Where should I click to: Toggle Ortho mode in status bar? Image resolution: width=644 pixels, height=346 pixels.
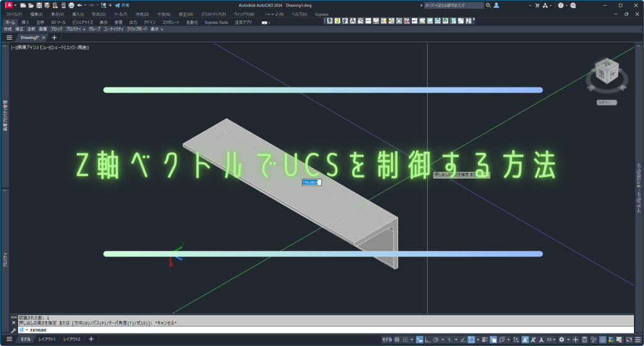427,340
